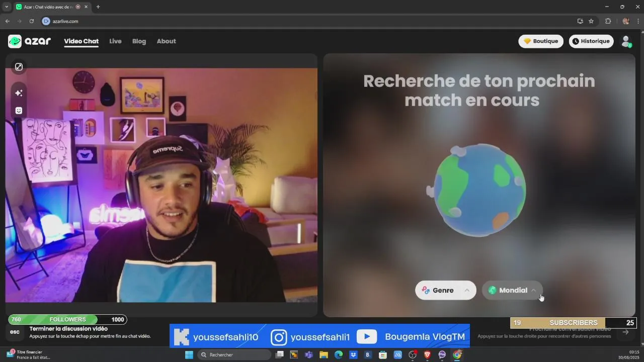Open the Windows Start menu
644x362 pixels.
pyautogui.click(x=189, y=355)
